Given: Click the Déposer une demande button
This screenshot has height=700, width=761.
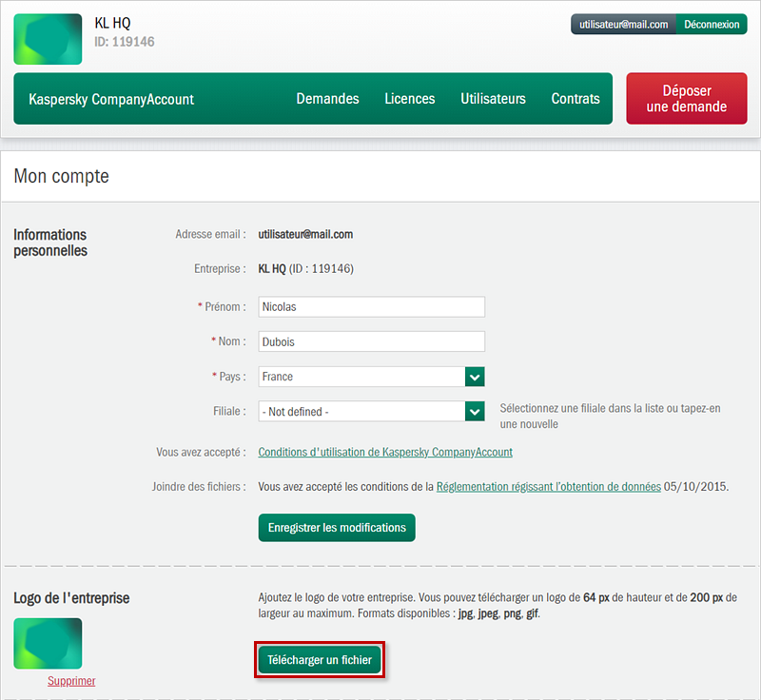Looking at the screenshot, I should (686, 99).
